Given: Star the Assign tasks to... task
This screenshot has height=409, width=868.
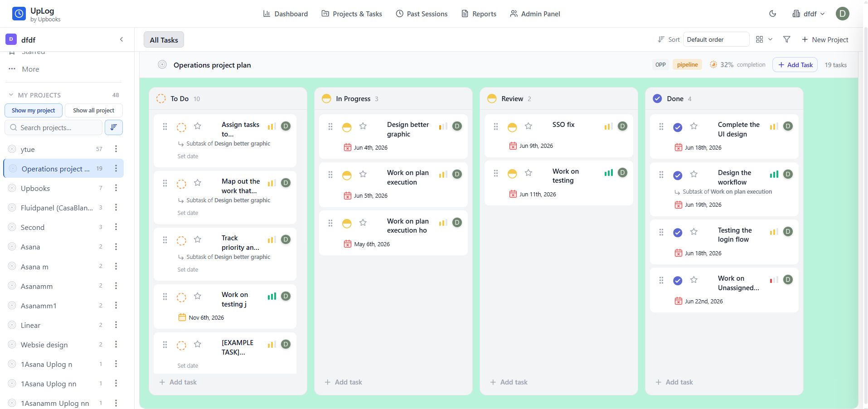Looking at the screenshot, I should click(x=198, y=126).
